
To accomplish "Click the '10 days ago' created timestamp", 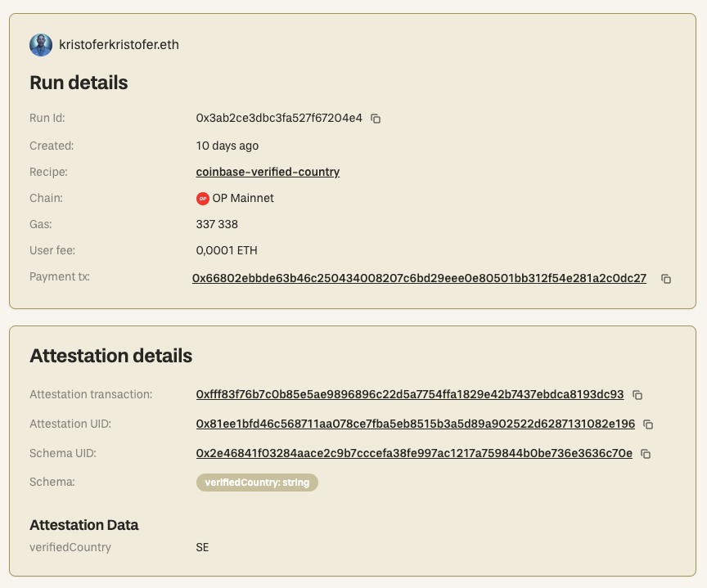I will (227, 146).
